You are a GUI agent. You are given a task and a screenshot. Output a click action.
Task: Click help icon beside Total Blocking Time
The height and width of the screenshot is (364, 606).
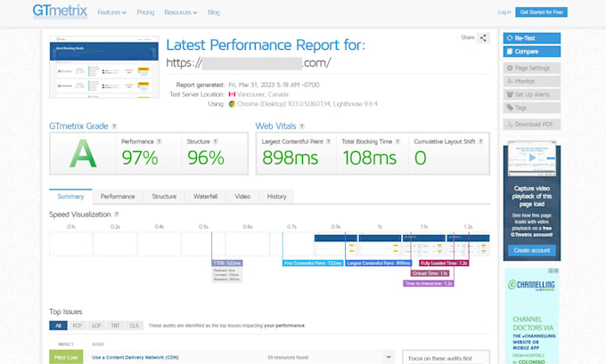tap(397, 142)
